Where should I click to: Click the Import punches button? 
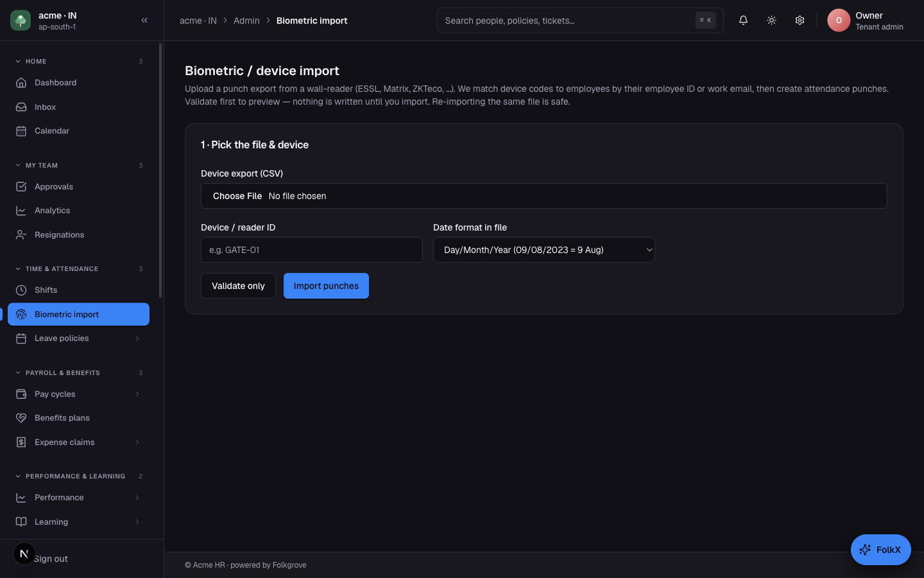(326, 286)
